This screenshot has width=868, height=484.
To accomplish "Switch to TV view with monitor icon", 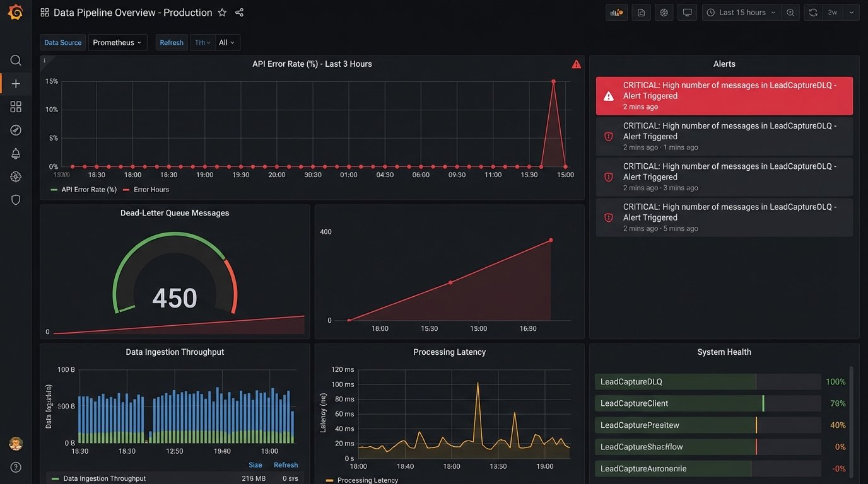I will [687, 13].
